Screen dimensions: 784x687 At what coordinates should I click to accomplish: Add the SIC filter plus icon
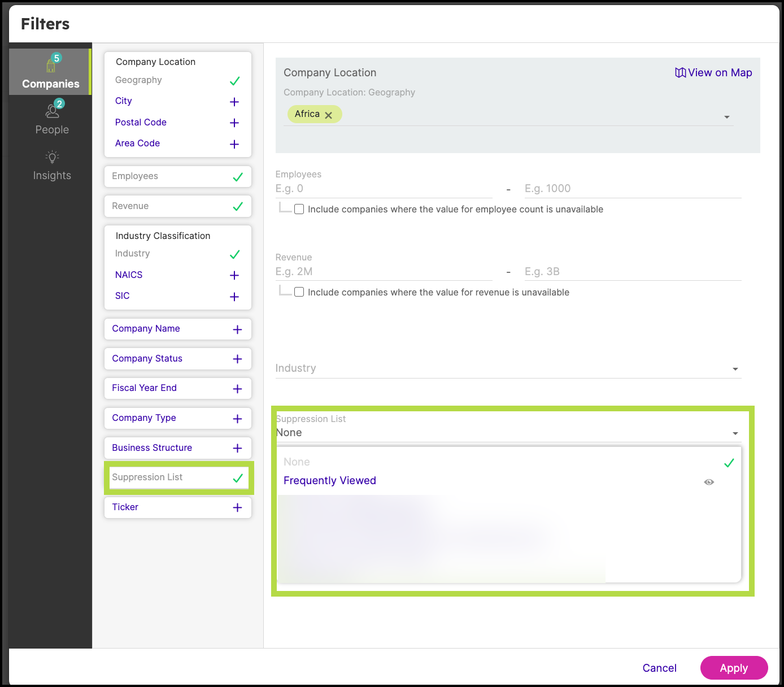[234, 297]
